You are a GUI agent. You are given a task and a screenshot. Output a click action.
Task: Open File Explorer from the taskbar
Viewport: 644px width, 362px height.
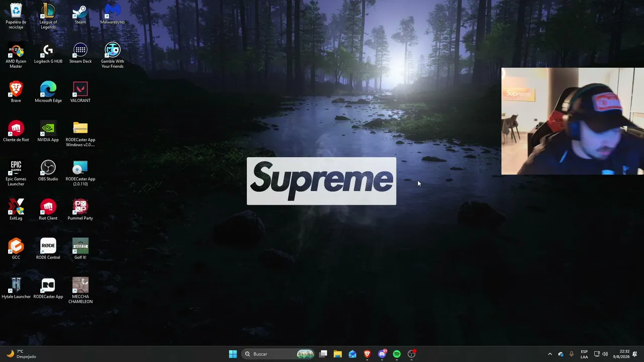tap(338, 354)
